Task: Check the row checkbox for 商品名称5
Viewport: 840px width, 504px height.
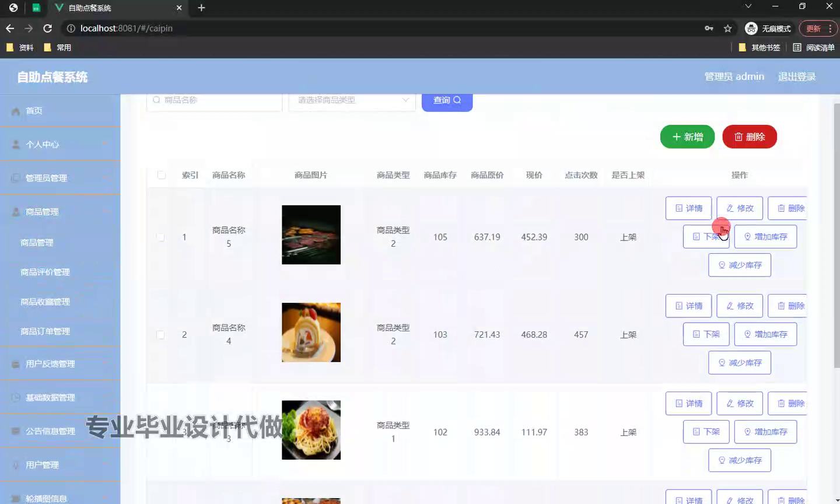Action: tap(160, 237)
